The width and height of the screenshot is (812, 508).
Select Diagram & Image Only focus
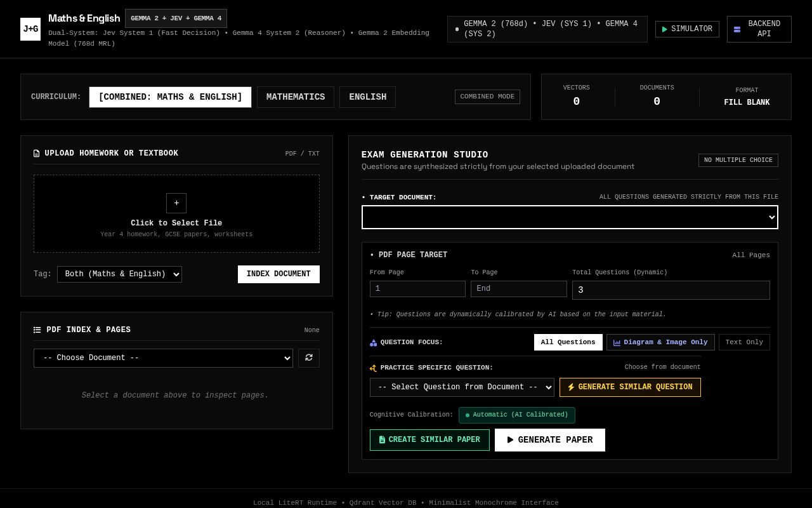tap(660, 342)
